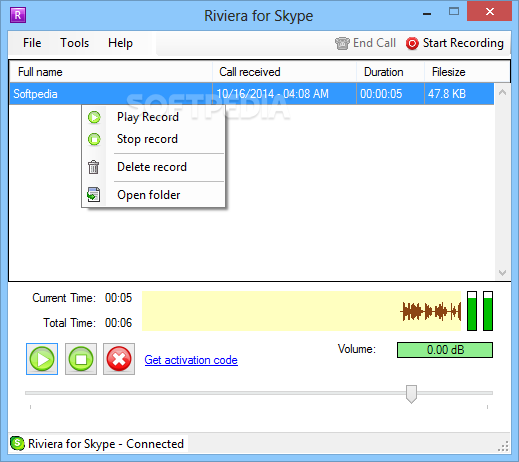Click the Open folder document icon
This screenshot has width=519, height=462.
click(93, 195)
